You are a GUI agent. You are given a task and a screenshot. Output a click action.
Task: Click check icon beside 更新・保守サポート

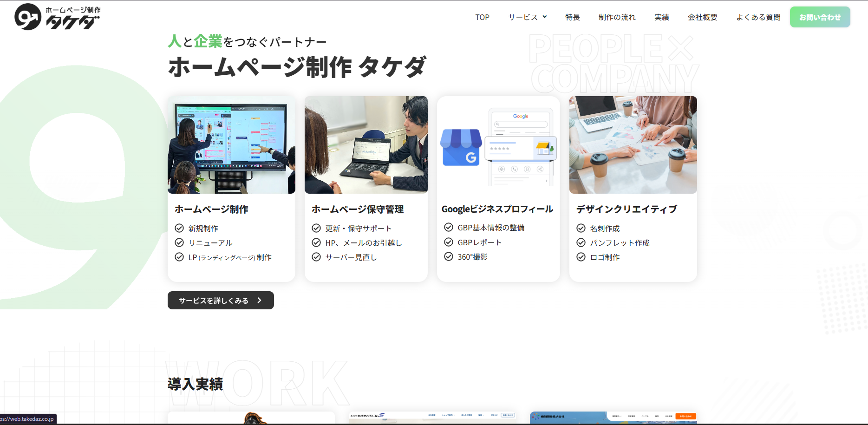[316, 228]
